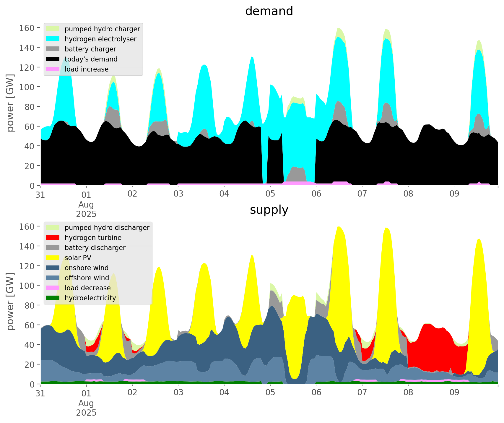The width and height of the screenshot is (504, 423).
Task: Select the 'pumped hydro discharger' legend label
Action: (107, 228)
